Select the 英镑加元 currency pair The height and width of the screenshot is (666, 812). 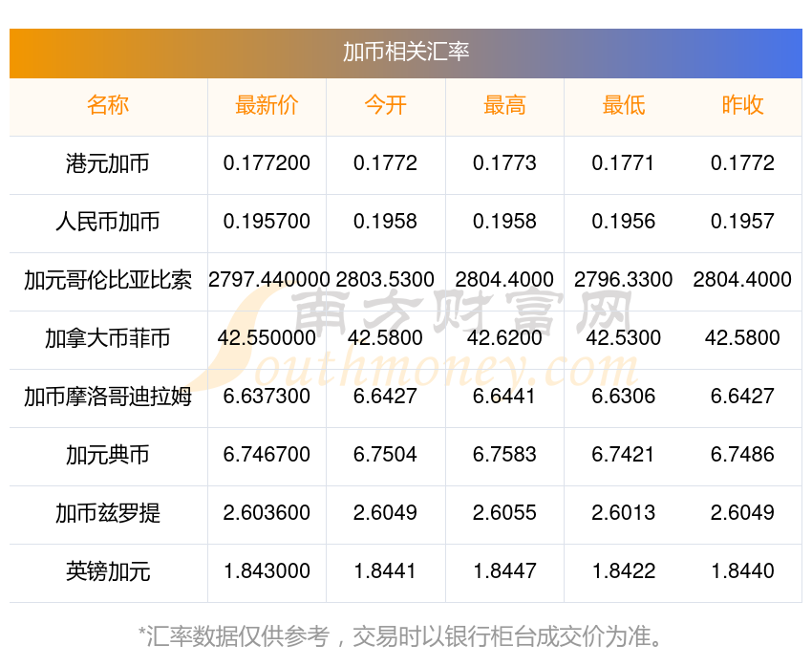(x=108, y=571)
